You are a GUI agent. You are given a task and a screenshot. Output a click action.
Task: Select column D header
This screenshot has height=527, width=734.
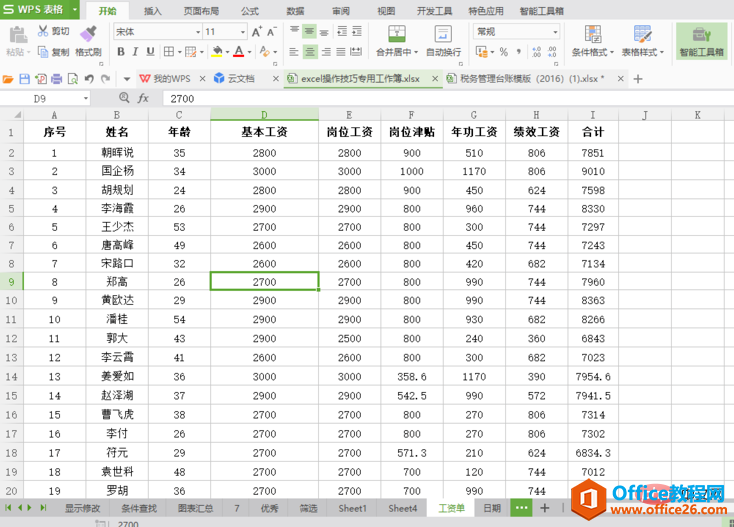(264, 115)
